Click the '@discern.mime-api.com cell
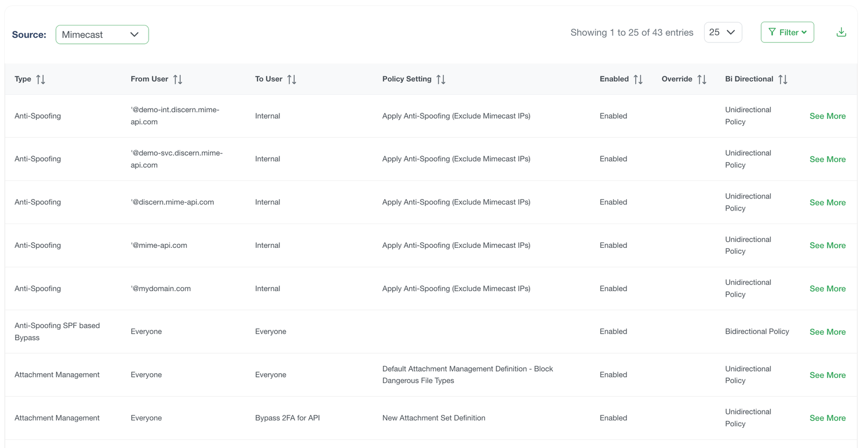The image size is (868, 448). 173,202
